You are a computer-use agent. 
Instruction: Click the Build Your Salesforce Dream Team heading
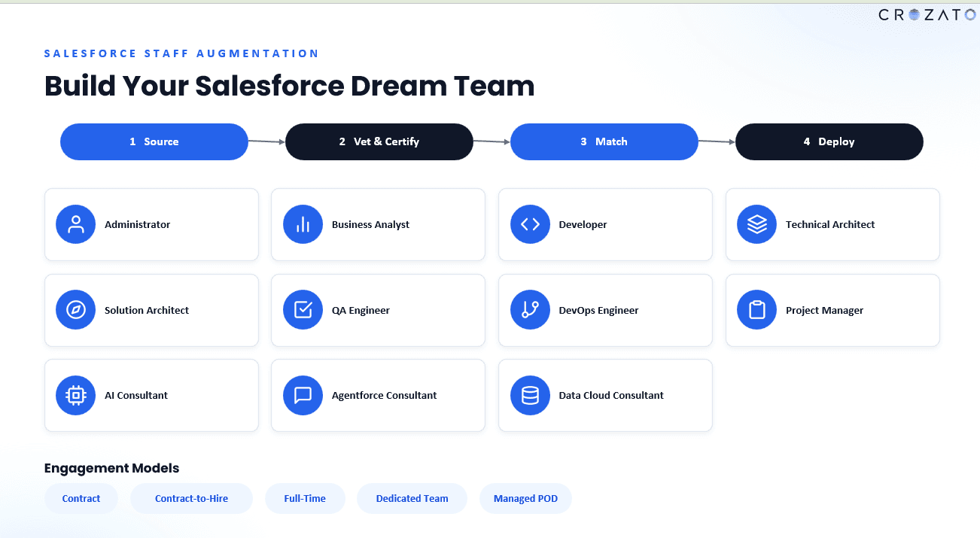[x=289, y=86]
